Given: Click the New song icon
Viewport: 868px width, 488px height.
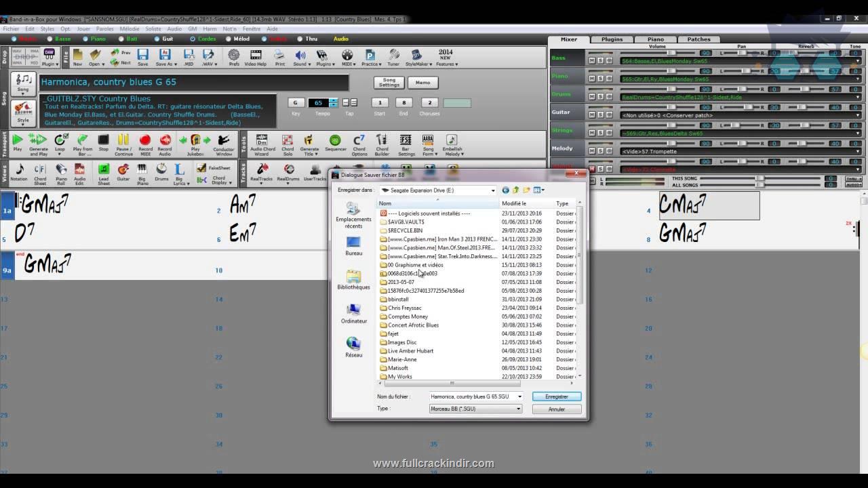Looking at the screenshot, I should tap(77, 57).
